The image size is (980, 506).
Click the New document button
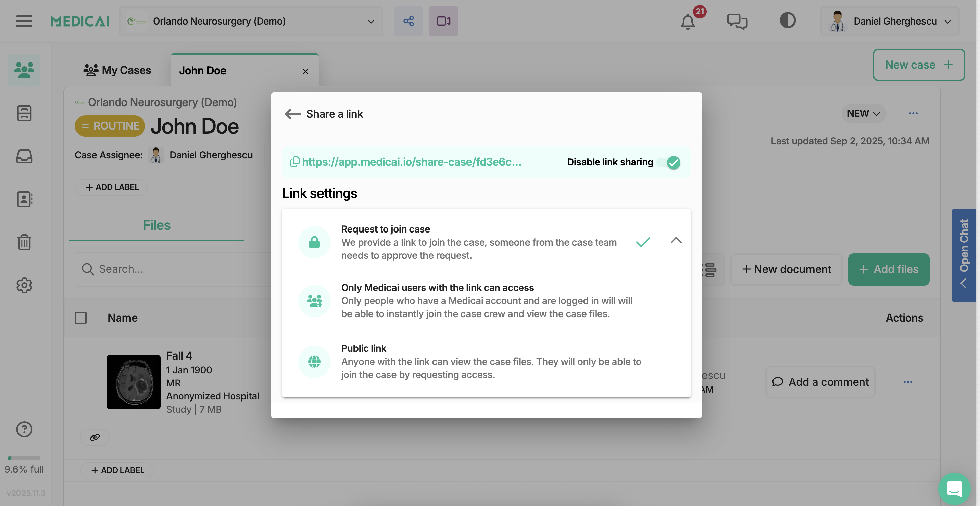[786, 269]
